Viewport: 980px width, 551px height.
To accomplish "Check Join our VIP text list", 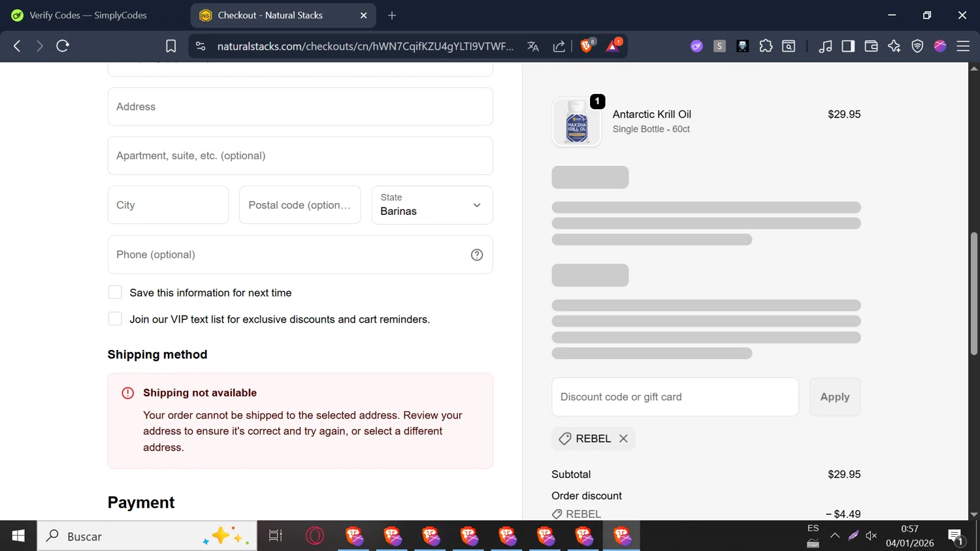I will tap(115, 319).
